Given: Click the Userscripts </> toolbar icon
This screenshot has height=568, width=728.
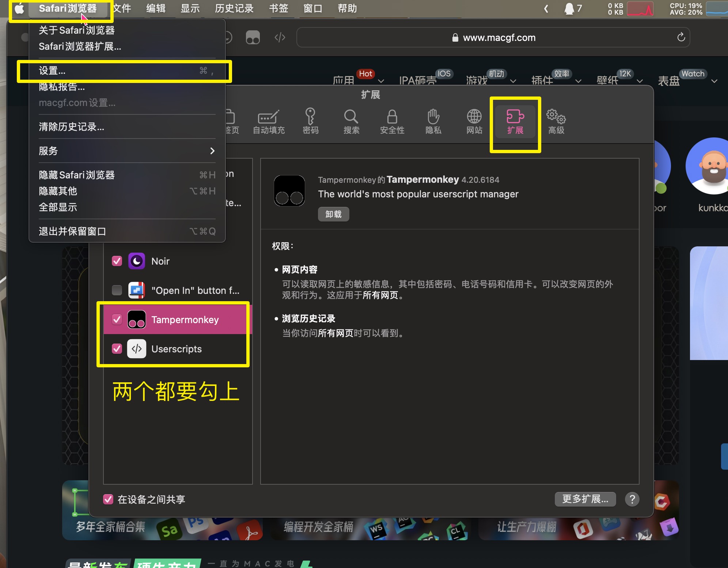Looking at the screenshot, I should coord(279,37).
